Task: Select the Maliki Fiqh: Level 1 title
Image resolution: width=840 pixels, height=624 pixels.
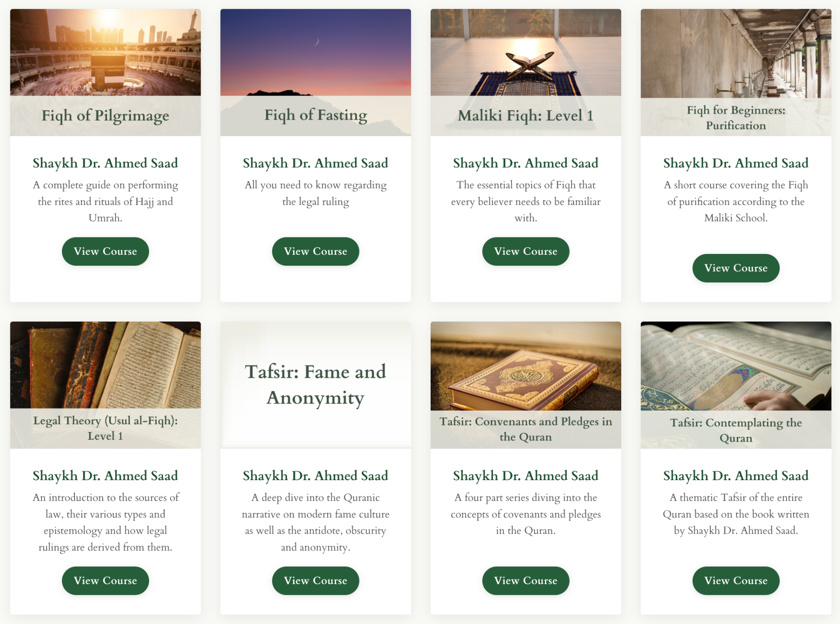Action: (x=525, y=116)
